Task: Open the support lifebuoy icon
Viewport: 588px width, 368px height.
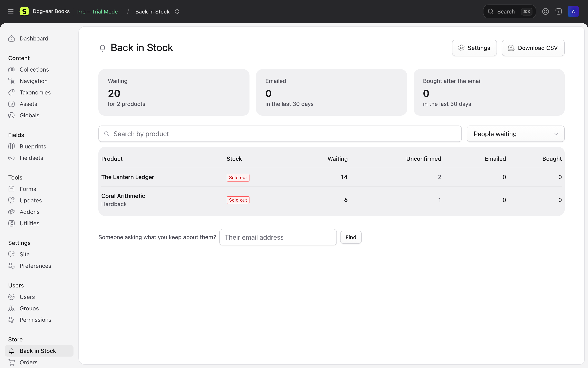Action: (546, 11)
